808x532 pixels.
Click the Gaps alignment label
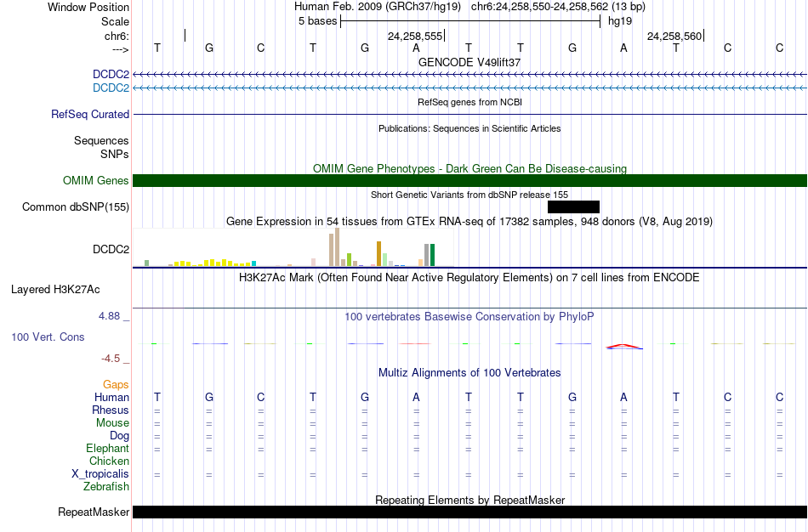[x=116, y=385]
